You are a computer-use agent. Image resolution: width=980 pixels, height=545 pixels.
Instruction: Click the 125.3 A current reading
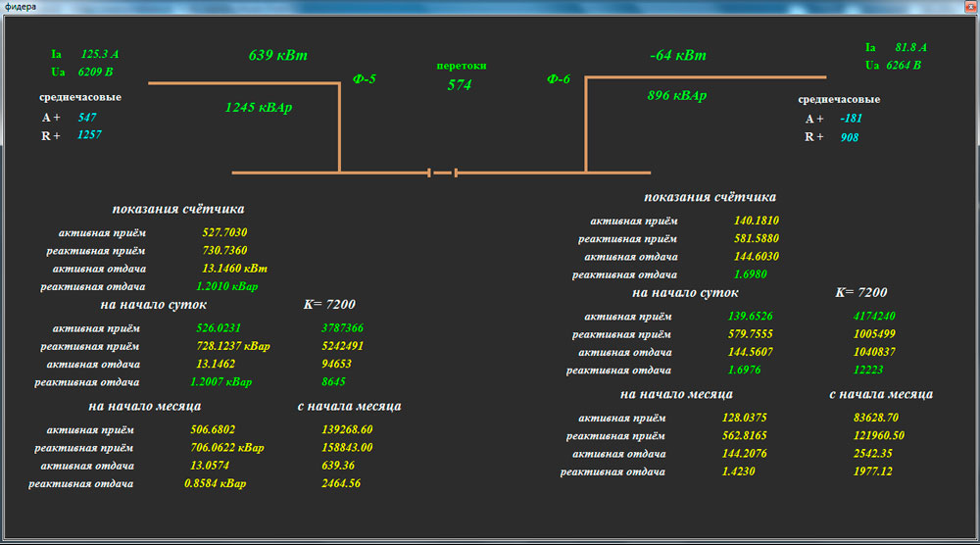[x=100, y=55]
